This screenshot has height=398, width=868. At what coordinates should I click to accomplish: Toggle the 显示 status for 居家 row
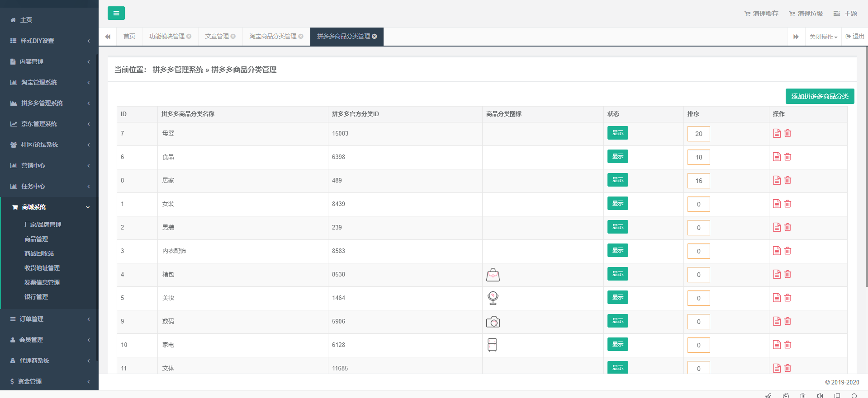617,180
